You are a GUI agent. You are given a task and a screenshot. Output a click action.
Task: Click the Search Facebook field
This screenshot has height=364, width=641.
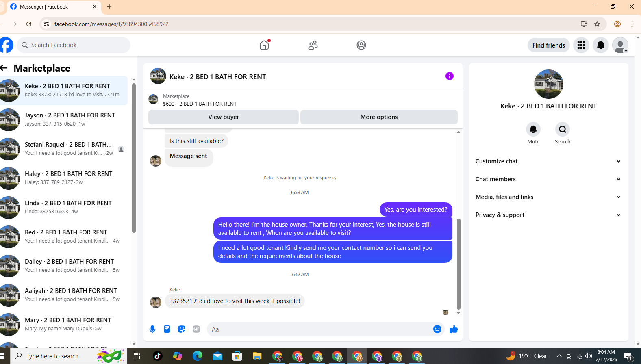(x=74, y=45)
